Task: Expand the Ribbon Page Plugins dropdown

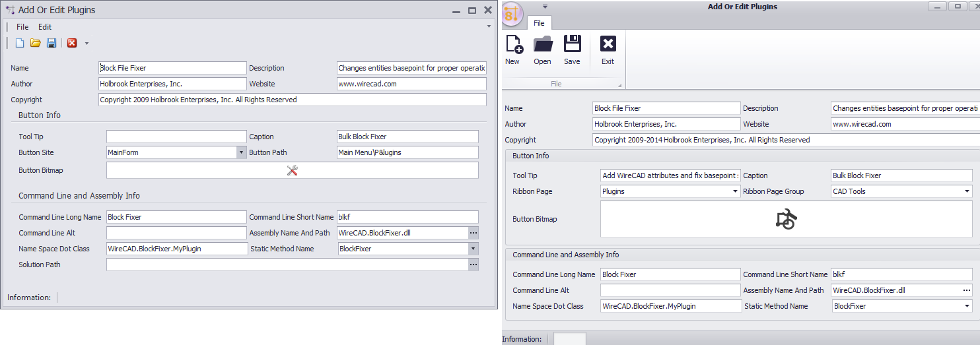Action: pyautogui.click(x=735, y=191)
